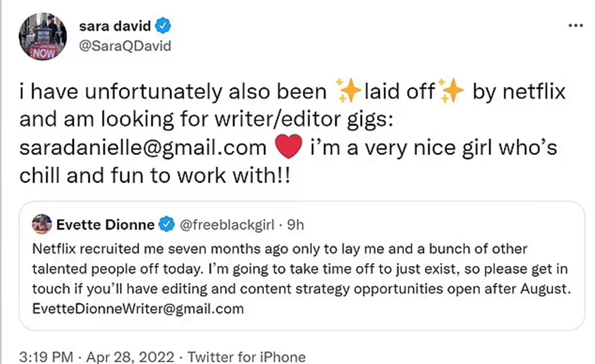Click the verified badge beside sara david
This screenshot has width=595, height=364.
163,27
